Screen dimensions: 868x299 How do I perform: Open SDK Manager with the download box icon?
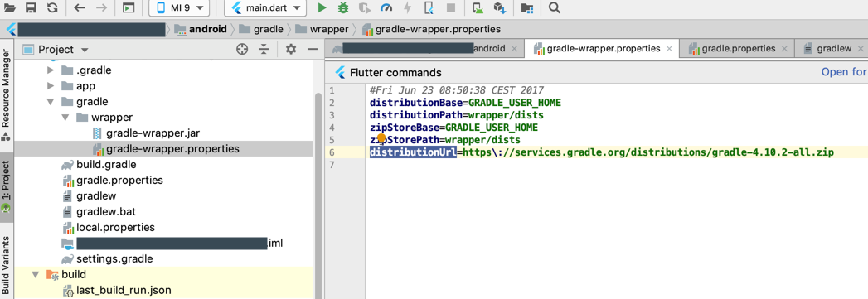point(500,7)
